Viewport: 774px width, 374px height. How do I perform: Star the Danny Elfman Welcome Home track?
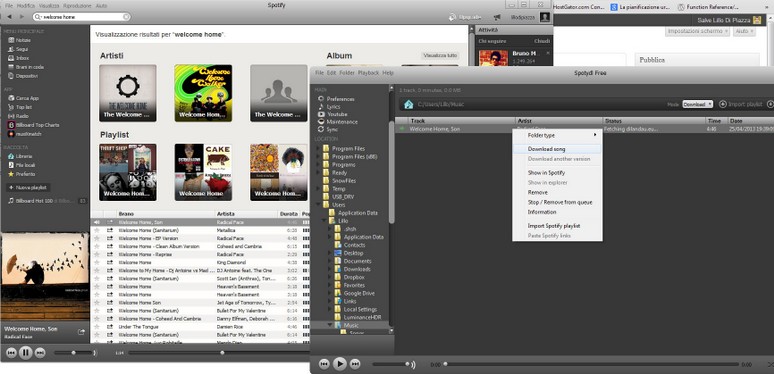point(97,319)
